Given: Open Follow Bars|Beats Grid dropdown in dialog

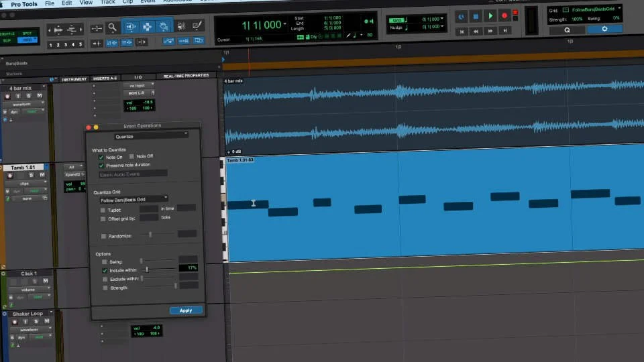Looking at the screenshot, I should (x=134, y=200).
